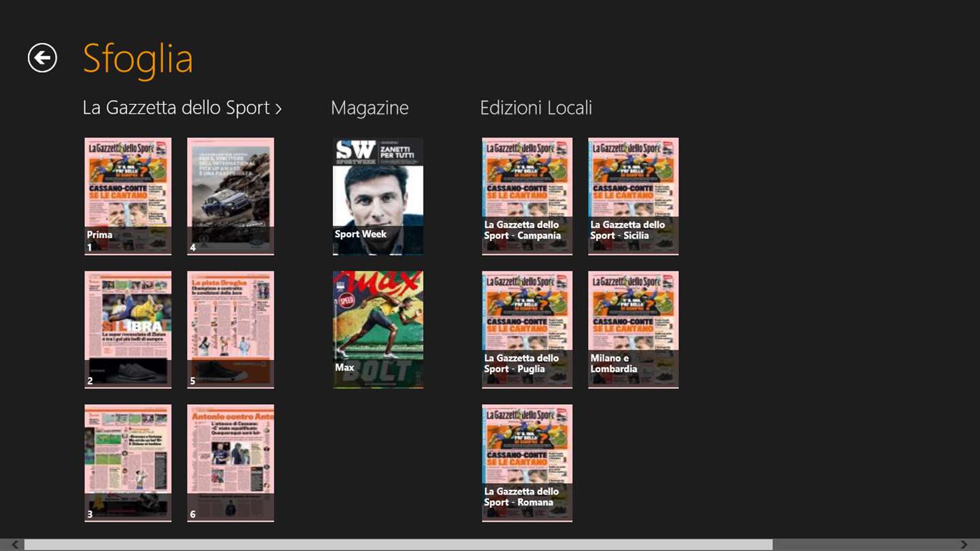This screenshot has width=980, height=551.
Task: Go back with the circular arrow button
Action: pos(42,58)
